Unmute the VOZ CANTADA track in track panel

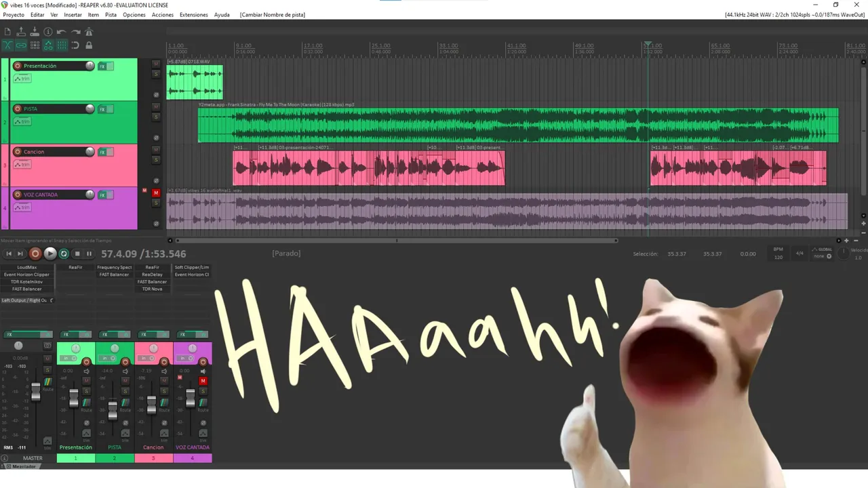coord(156,192)
